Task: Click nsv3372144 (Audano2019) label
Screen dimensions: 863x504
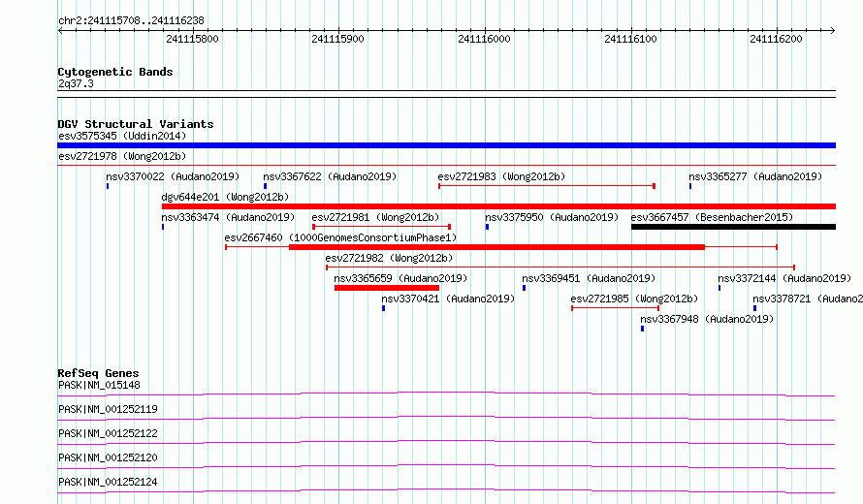Action: pos(784,278)
